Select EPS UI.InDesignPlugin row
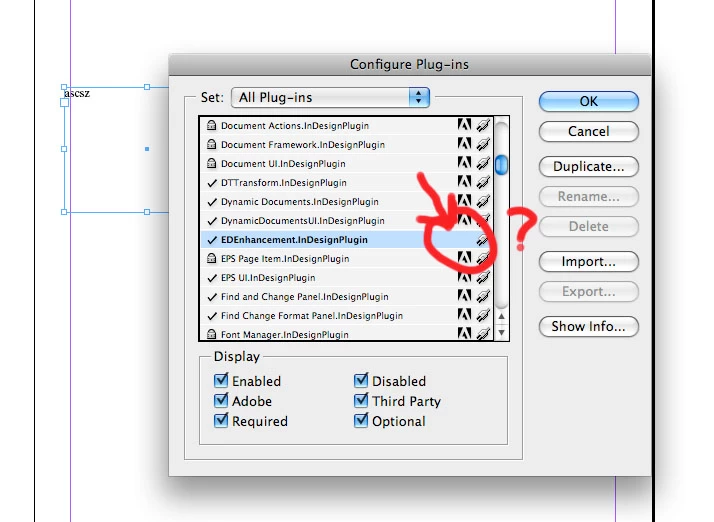Viewport: 714px width, 522px height. 347,277
